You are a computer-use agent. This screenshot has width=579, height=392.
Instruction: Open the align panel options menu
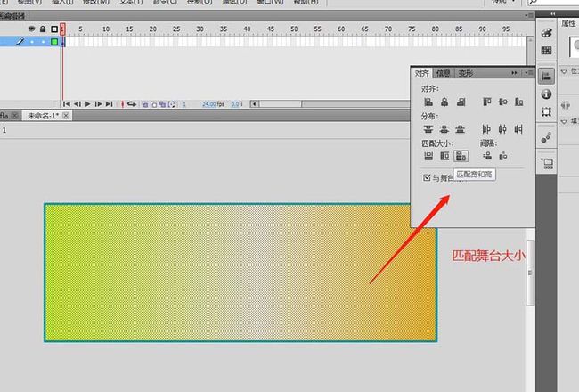click(x=529, y=73)
